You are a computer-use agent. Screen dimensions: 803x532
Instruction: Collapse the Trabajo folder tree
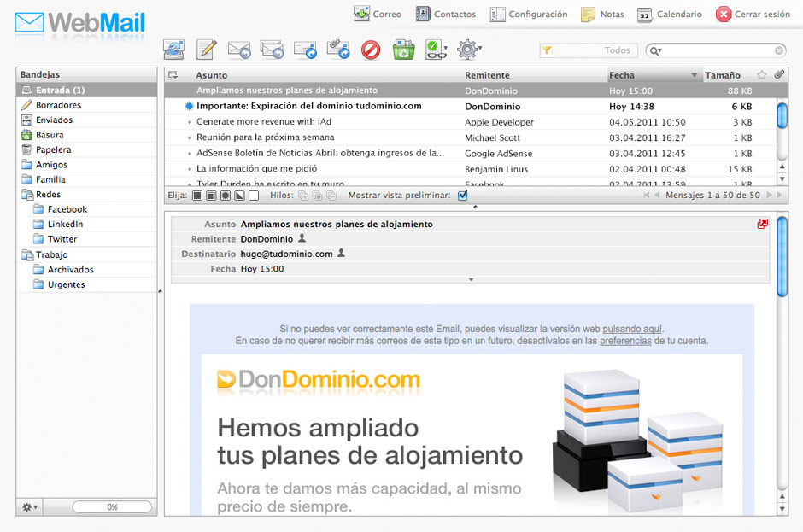(x=27, y=254)
